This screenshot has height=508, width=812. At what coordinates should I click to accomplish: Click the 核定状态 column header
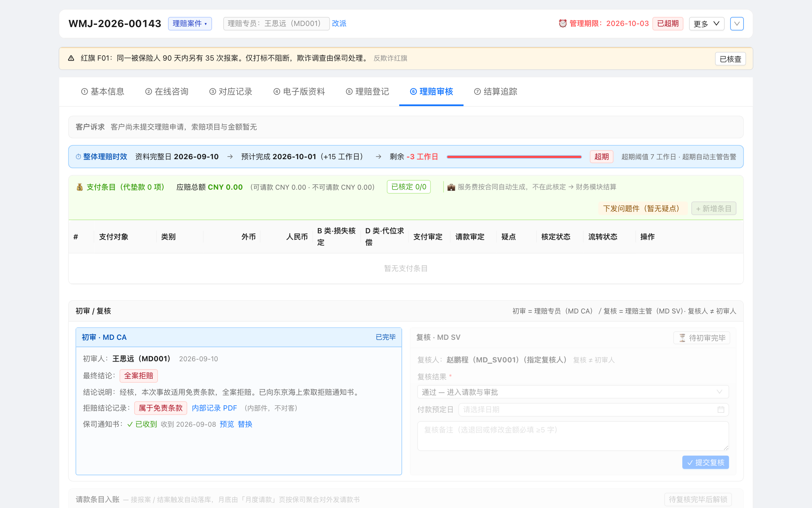(556, 237)
